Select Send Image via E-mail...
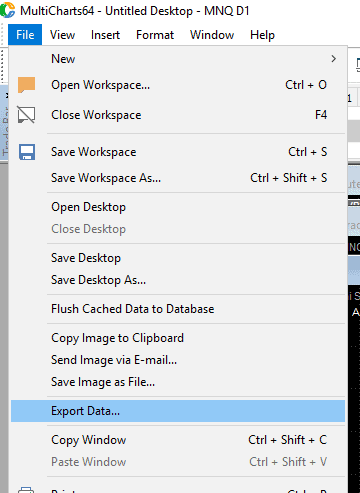The height and width of the screenshot is (493, 360). tap(178, 360)
